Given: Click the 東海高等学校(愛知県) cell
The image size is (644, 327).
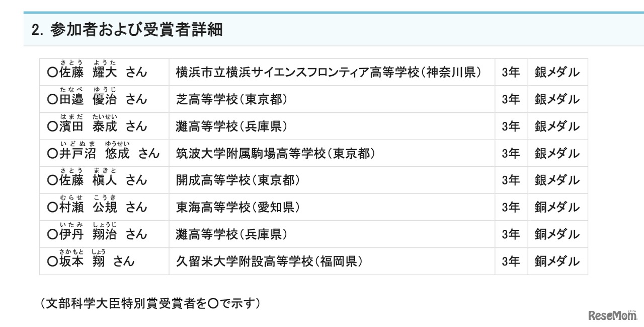Looking at the screenshot, I should coord(238,208).
